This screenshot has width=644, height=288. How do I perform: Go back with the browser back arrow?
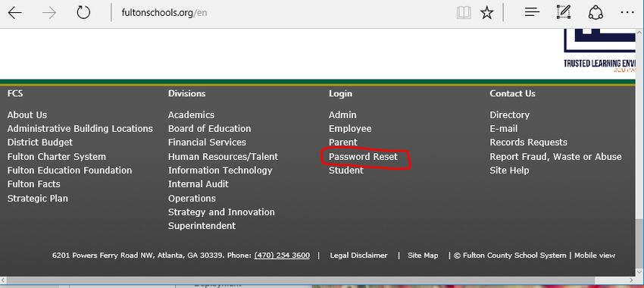coord(15,13)
